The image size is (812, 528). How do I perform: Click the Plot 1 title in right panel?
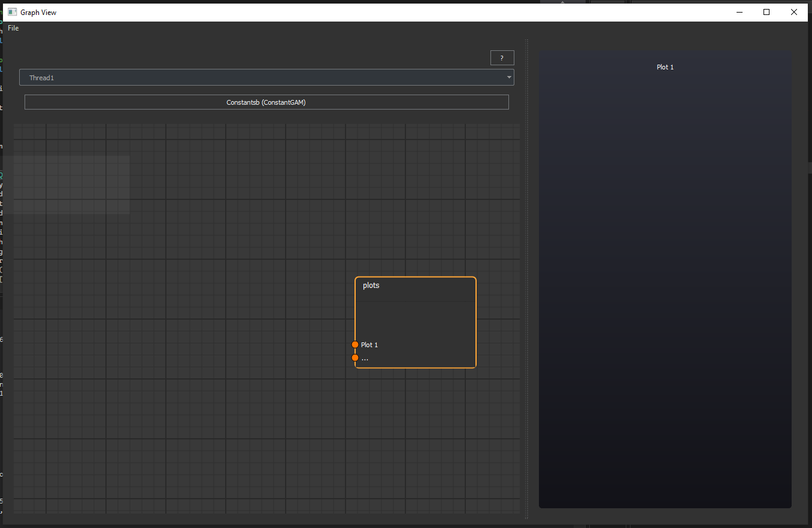click(x=665, y=67)
